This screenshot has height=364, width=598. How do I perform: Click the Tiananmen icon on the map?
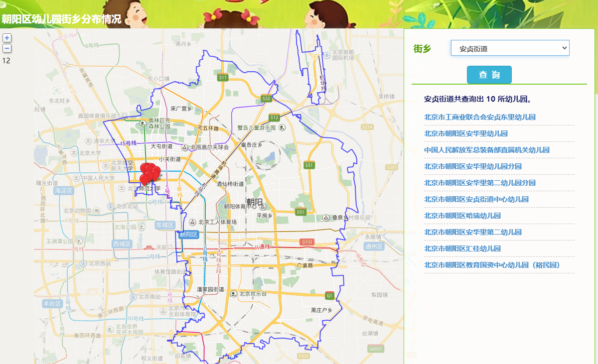149,247
